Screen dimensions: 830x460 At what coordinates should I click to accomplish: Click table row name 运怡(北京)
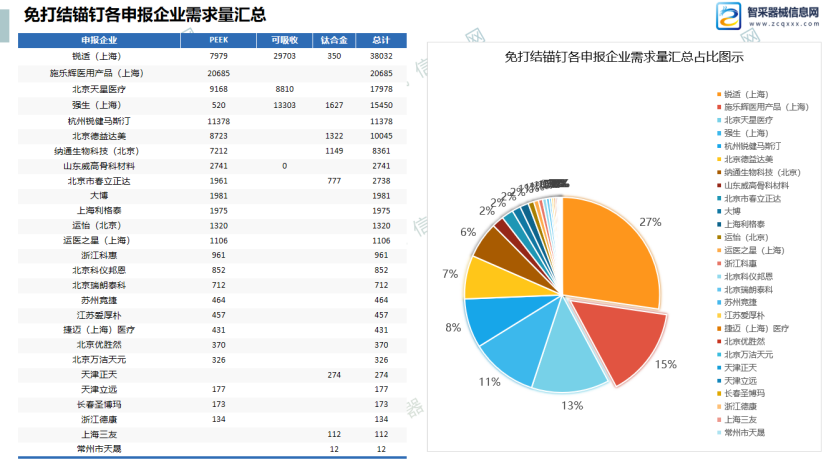click(97, 226)
